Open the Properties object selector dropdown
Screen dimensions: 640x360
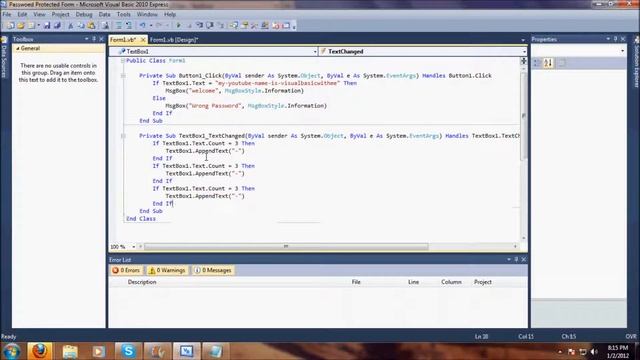[x=622, y=51]
